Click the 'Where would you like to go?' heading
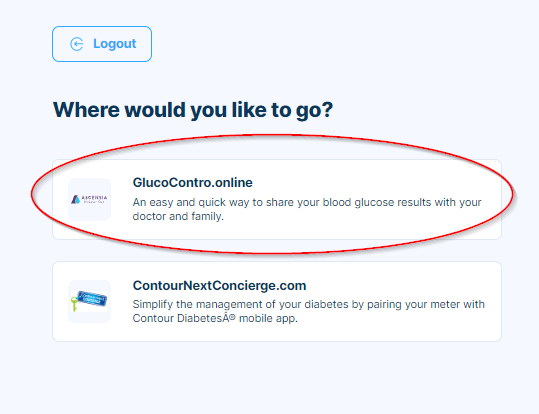 [193, 111]
